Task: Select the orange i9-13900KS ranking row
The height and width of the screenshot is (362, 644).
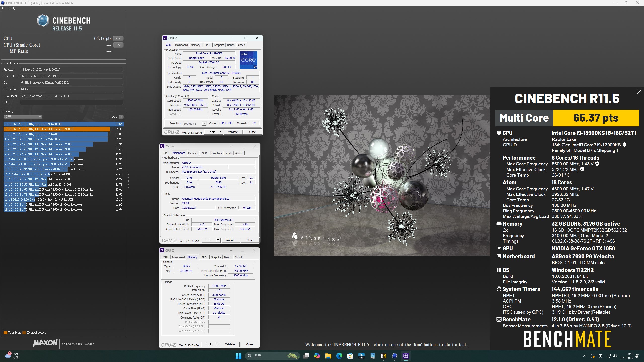Action: tap(63, 129)
